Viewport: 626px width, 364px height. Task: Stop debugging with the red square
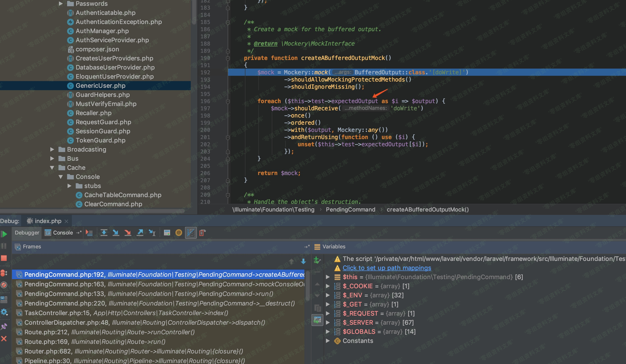(4, 258)
